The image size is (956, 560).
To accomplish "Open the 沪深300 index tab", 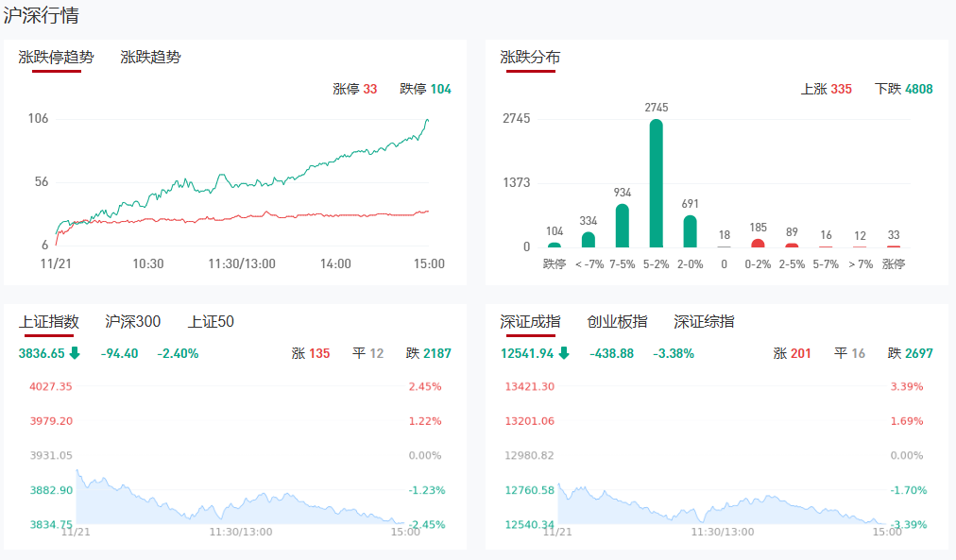I will tap(133, 322).
